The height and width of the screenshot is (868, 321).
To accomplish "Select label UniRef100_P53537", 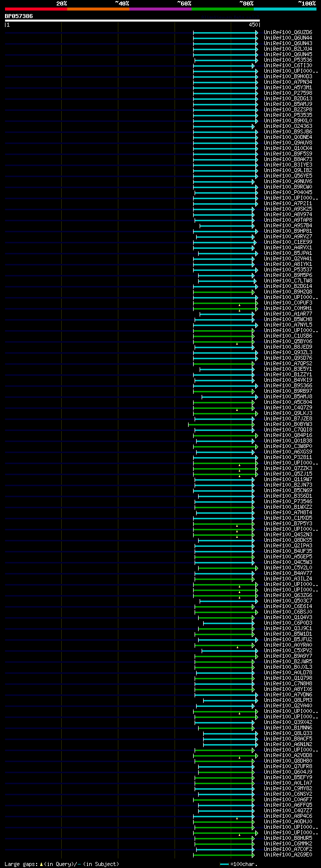I will [288, 270].
